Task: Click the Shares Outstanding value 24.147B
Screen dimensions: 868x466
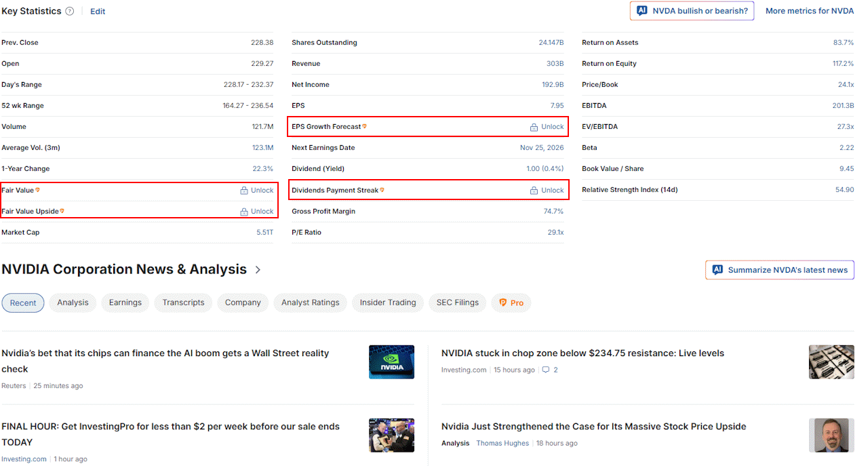Action: [551, 43]
